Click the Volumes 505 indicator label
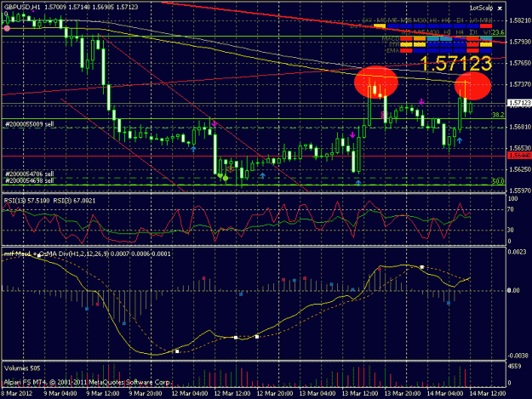Viewport: 532px width, 399px height. [x=22, y=368]
